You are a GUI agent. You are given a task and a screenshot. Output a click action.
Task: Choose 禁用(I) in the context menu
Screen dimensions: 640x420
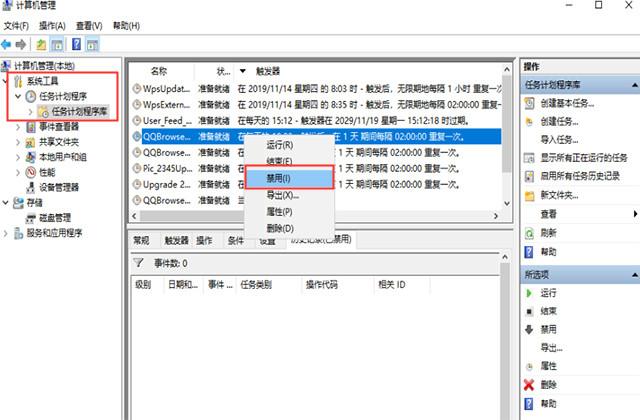coord(289,178)
